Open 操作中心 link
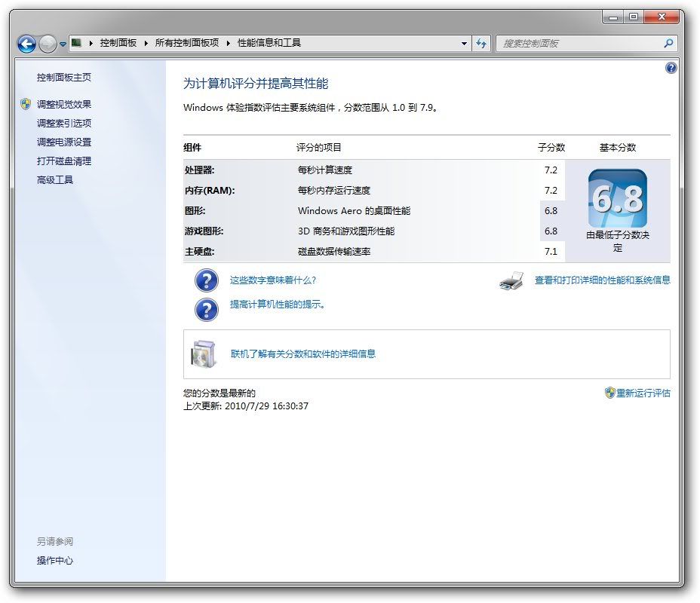This screenshot has height=603, width=700. point(55,560)
